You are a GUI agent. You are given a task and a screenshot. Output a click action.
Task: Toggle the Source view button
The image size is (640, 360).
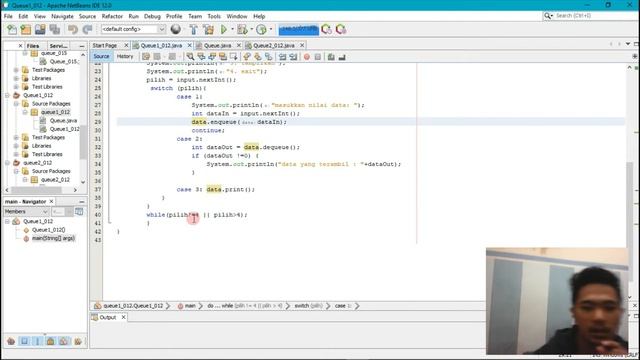point(101,56)
